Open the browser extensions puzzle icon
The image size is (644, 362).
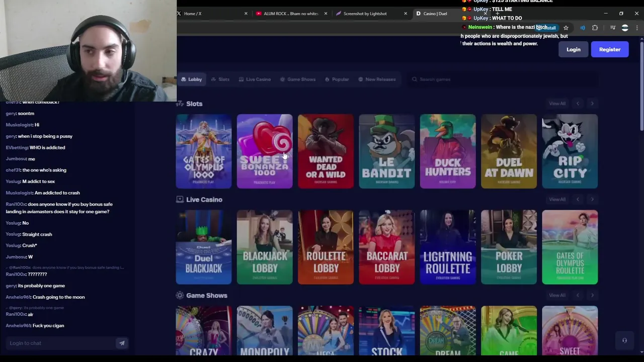(595, 28)
